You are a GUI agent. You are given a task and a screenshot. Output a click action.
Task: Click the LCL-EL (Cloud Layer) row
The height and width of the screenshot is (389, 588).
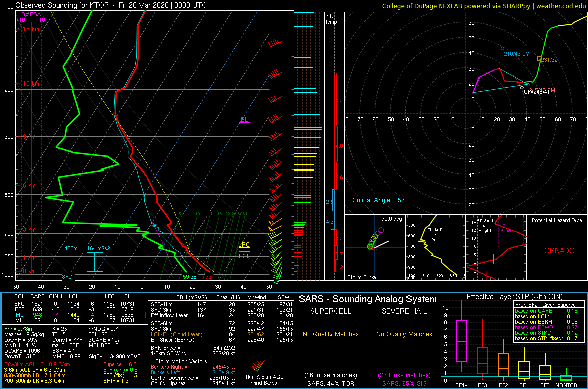tap(221, 334)
